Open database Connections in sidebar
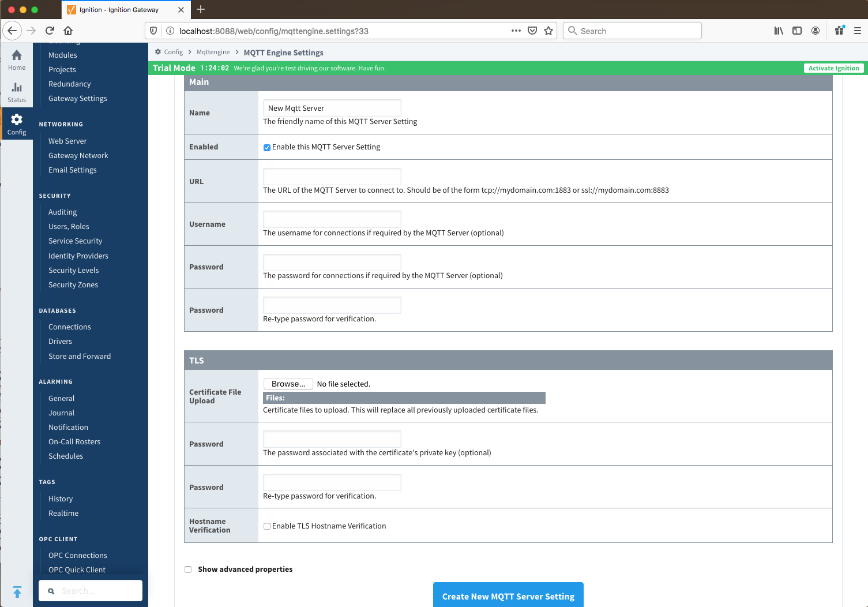Screen dimensions: 868x607 (x=70, y=327)
